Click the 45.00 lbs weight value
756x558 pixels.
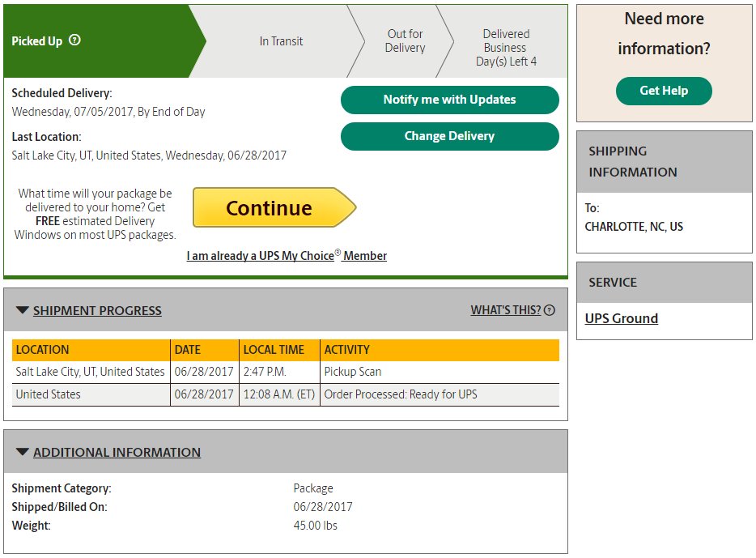316,526
